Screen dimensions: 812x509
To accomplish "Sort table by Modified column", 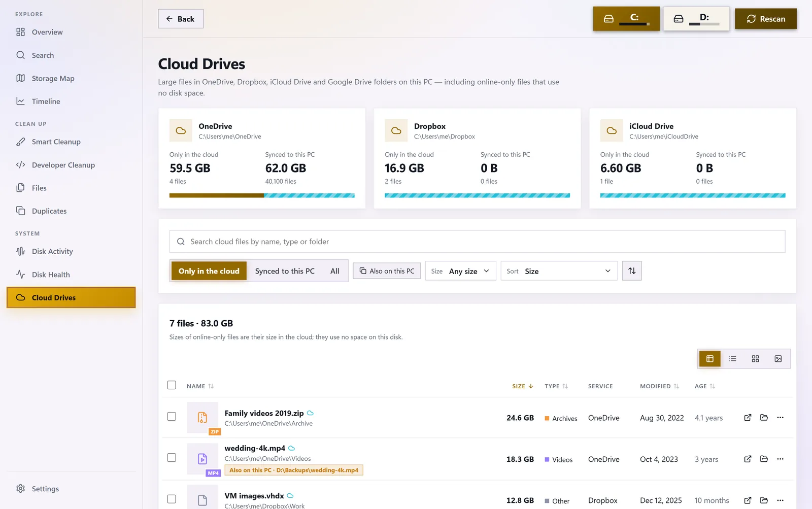I will tap(659, 386).
